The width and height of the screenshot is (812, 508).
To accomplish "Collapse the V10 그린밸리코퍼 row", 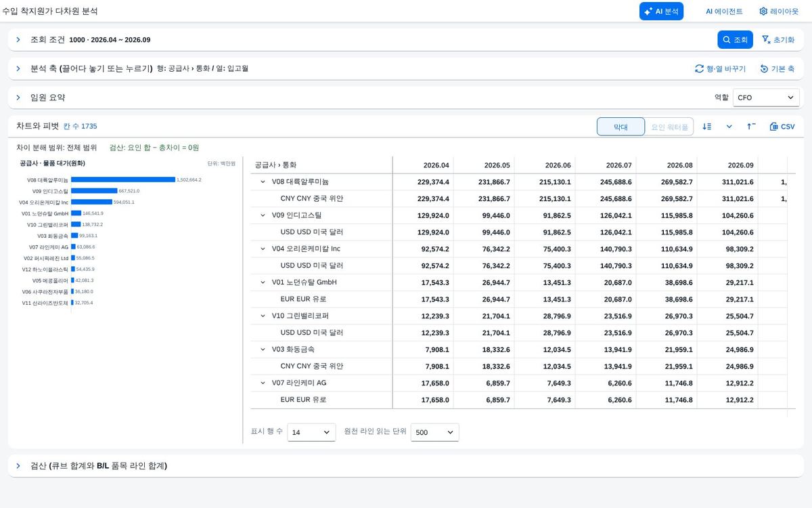I will (x=263, y=316).
